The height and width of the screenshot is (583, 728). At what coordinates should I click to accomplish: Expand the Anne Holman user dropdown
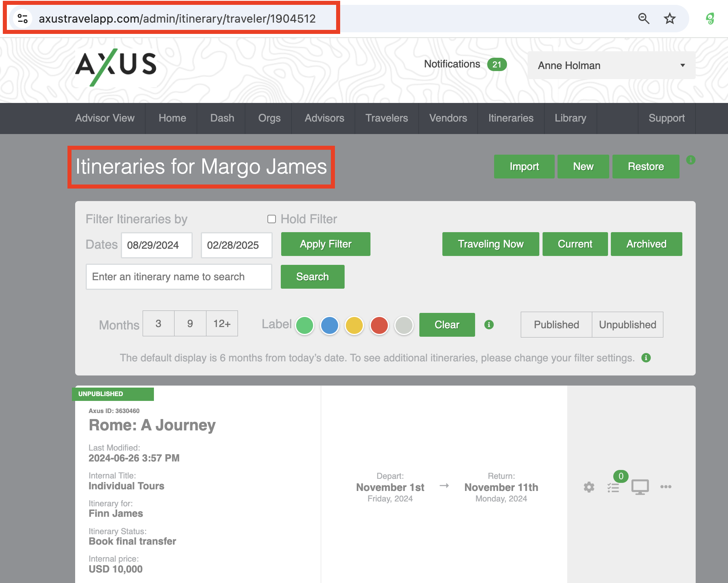click(x=611, y=65)
